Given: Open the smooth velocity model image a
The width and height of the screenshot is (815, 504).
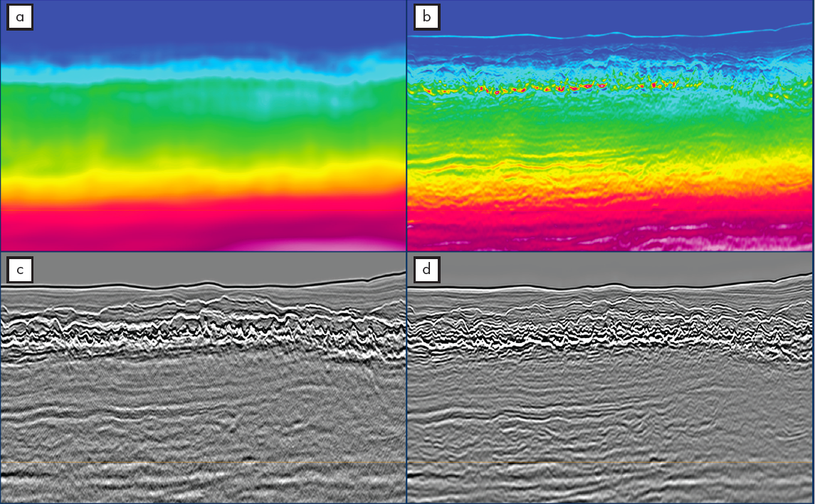Looking at the screenshot, I should click(204, 126).
